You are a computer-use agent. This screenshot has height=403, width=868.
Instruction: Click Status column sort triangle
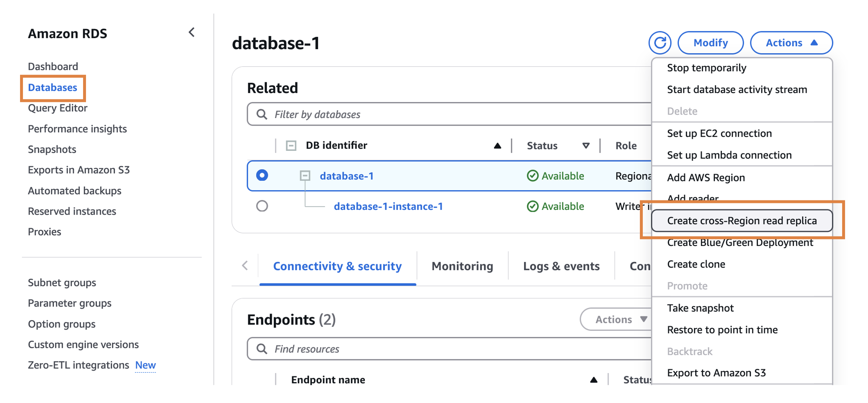click(586, 146)
